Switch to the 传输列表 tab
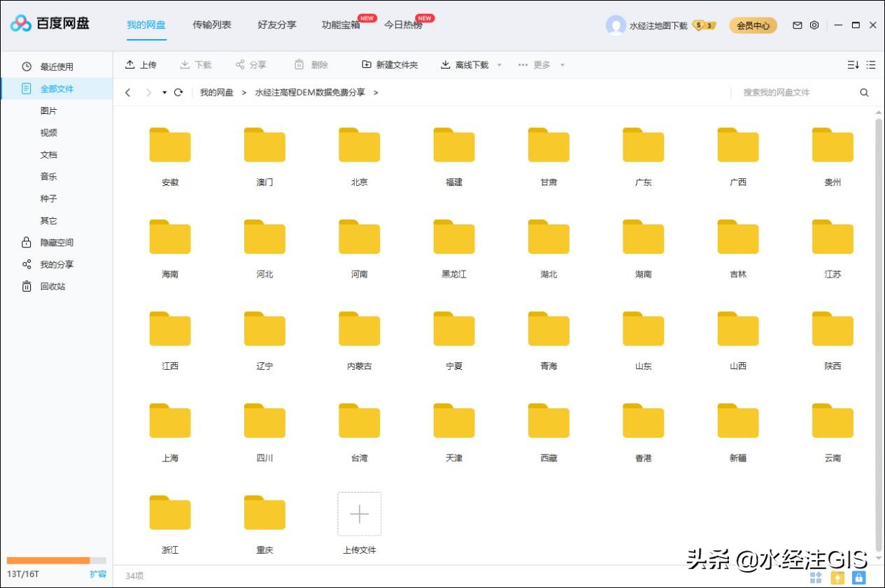885x588 pixels. 211,24
